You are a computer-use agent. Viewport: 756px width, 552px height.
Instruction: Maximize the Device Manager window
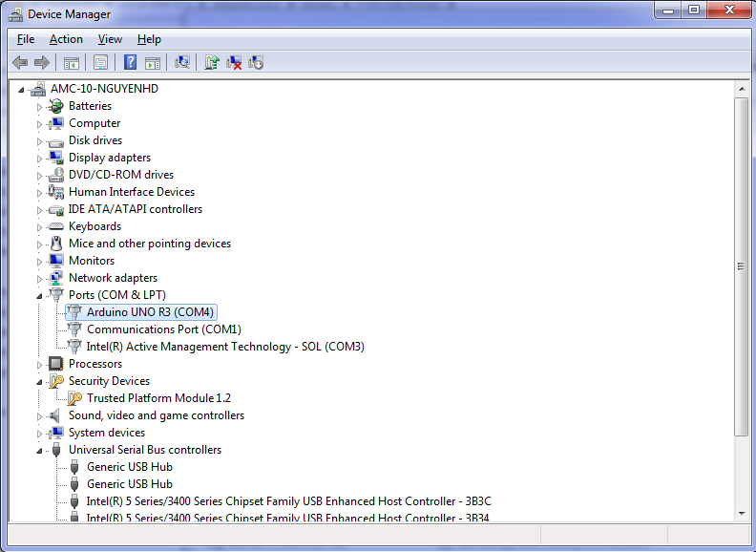[x=694, y=11]
